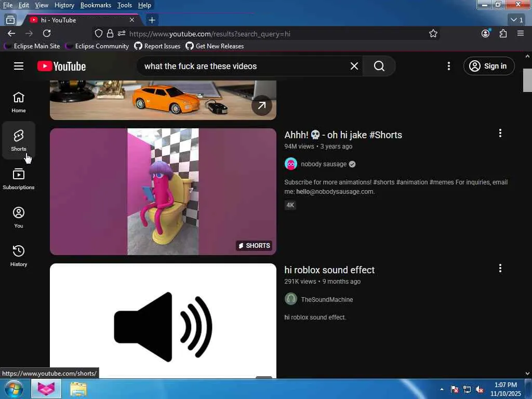Open "hi roblox sound effect" title
This screenshot has width=532, height=399.
pos(329,270)
